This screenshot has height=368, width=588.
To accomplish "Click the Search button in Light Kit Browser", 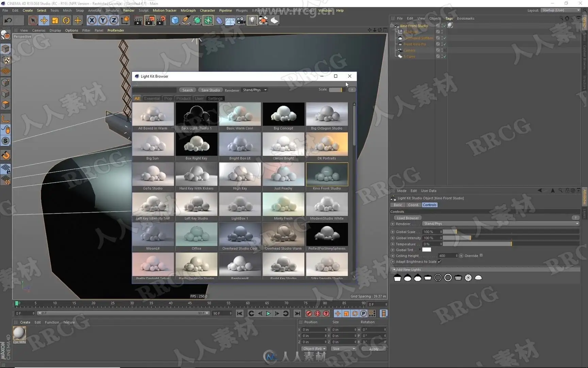I will [x=187, y=90].
